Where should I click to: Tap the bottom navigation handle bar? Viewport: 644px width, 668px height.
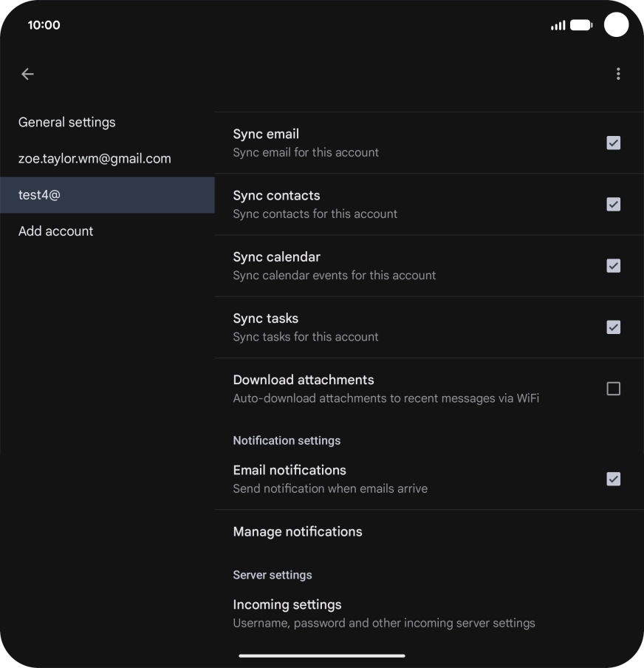click(322, 655)
